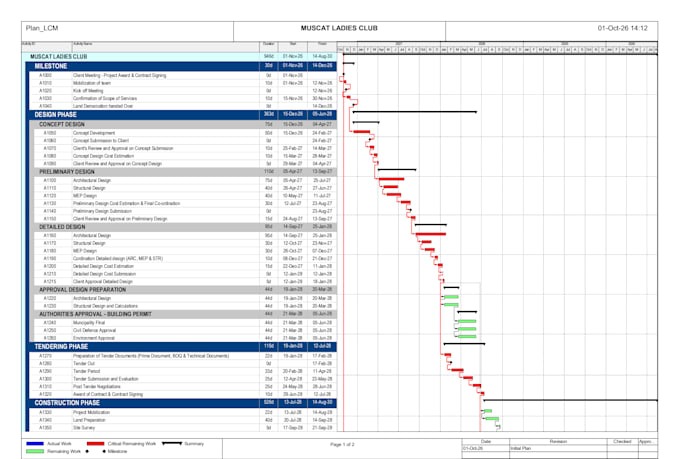Select the Structural Design and Calculations activity
This screenshot has height=459, width=680.
coord(185,306)
